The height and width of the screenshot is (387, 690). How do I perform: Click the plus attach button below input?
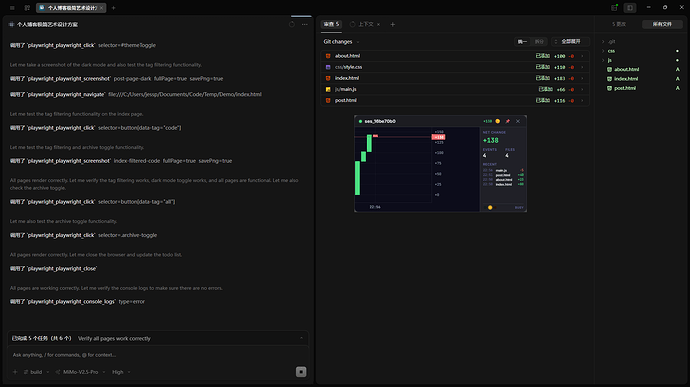pos(15,372)
